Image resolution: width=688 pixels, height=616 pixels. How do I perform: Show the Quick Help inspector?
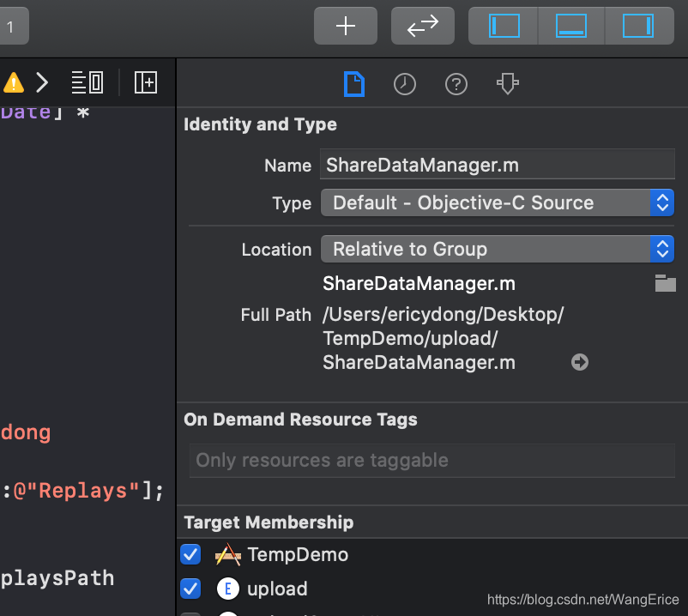[456, 84]
